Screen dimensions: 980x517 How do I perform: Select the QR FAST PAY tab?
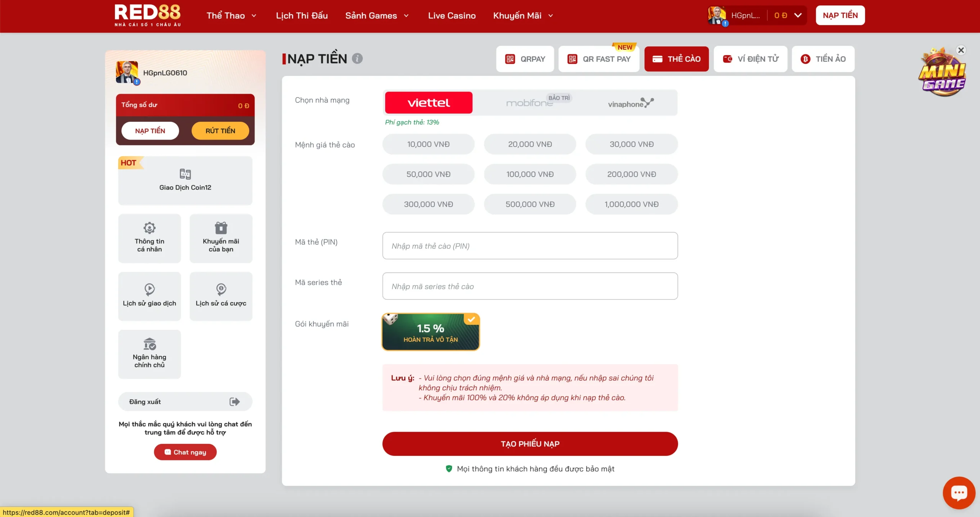point(599,59)
